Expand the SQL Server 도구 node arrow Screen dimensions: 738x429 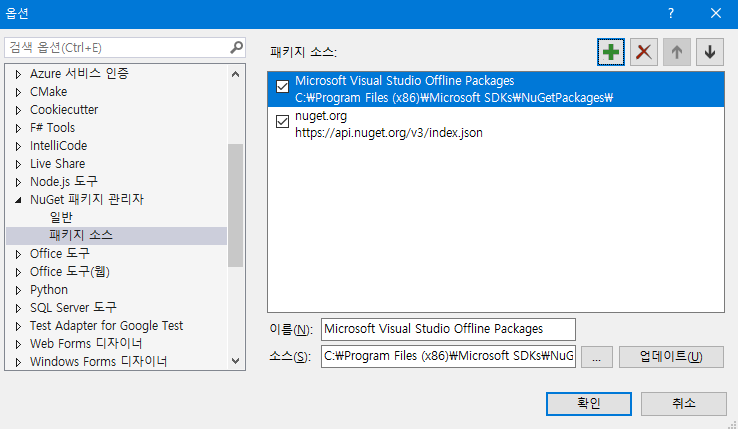coord(18,308)
